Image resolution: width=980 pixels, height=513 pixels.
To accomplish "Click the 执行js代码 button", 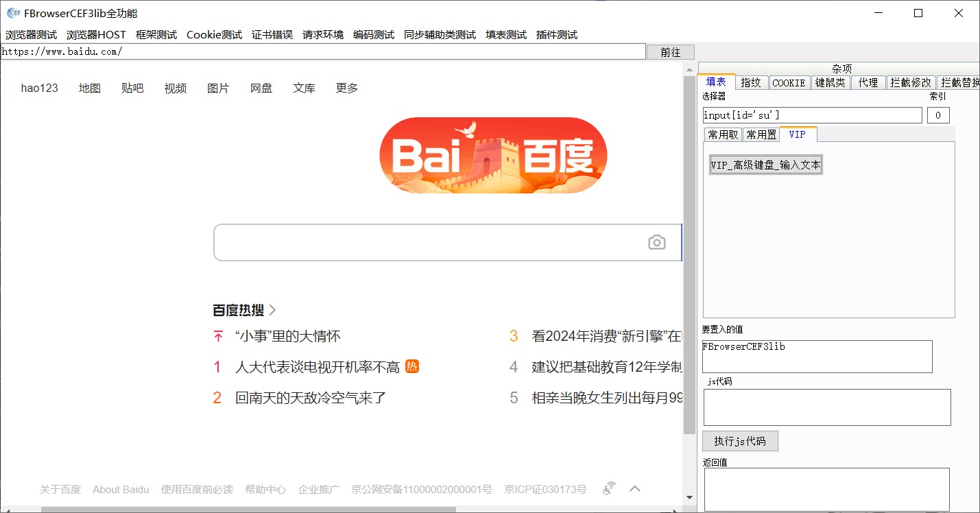I will pyautogui.click(x=741, y=441).
